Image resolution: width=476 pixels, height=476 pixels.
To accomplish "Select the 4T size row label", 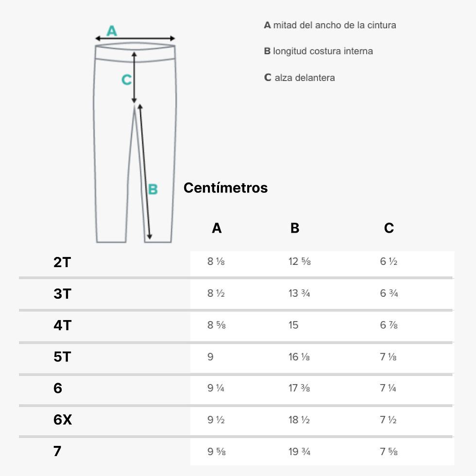I will (x=63, y=325).
